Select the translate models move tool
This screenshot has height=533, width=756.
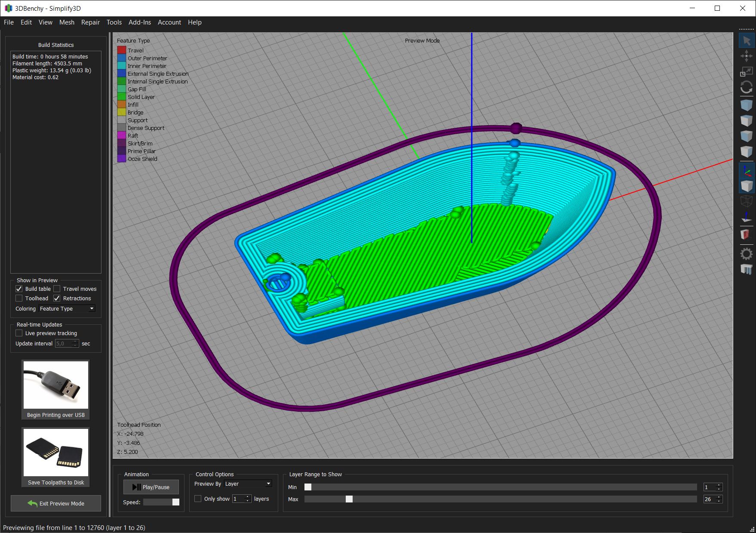point(746,56)
